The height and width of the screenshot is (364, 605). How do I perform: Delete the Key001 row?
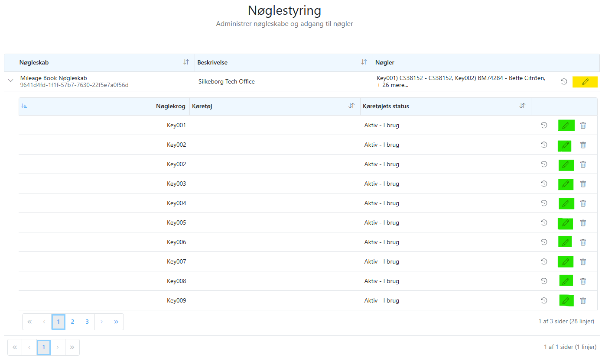(x=583, y=126)
